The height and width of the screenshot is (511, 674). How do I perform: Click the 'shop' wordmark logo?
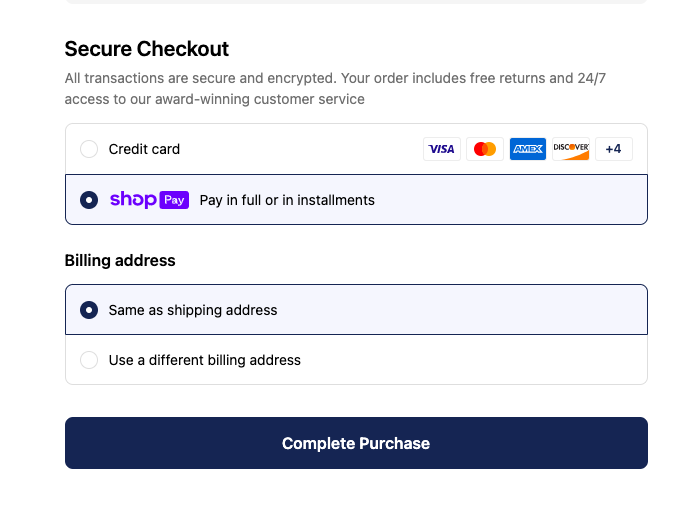click(x=133, y=200)
